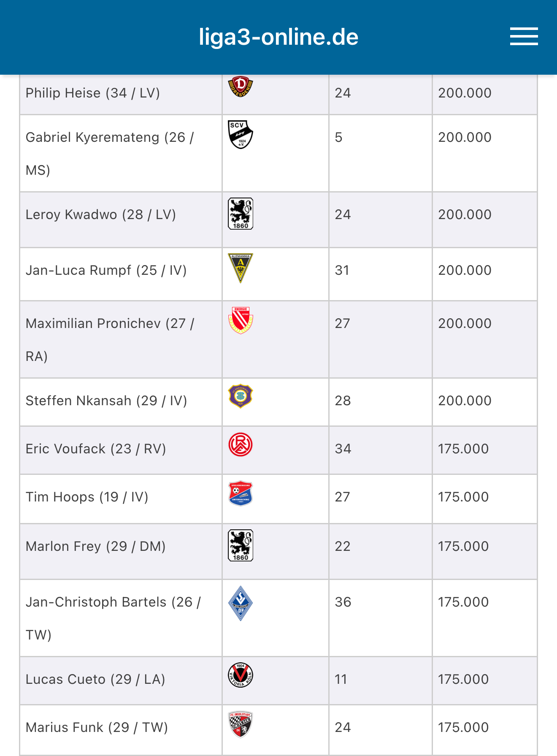Click the Waldhof Mannheim crest by Jan-Christoph Bartels
Screen dimensions: 557x756
tap(241, 603)
